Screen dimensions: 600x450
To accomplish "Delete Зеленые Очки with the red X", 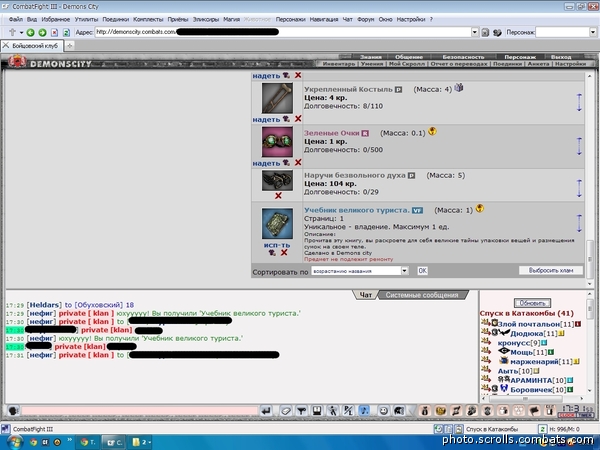I will [x=298, y=163].
